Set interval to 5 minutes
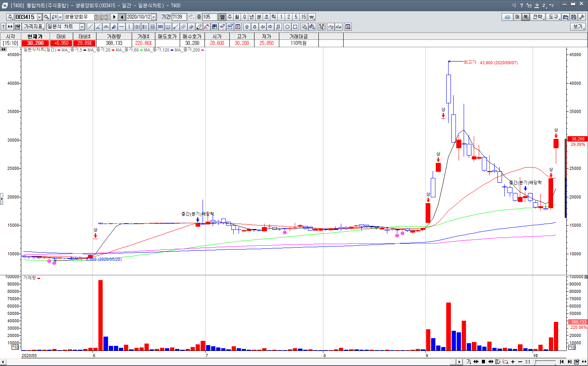The height and width of the screenshot is (366, 588). point(296,17)
